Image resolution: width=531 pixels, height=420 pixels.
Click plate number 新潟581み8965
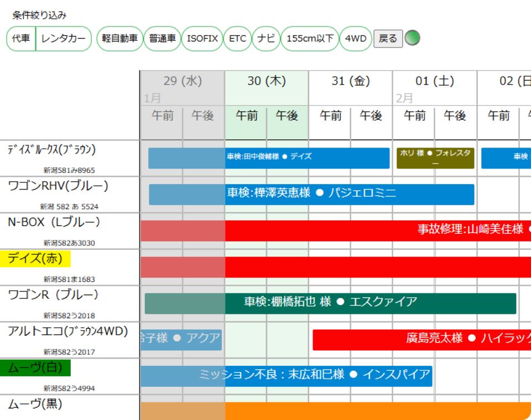click(69, 170)
